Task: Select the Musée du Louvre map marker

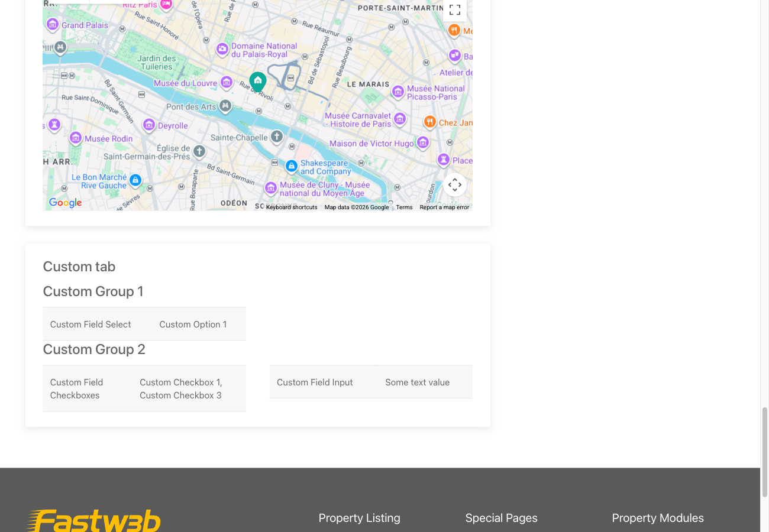Action: [227, 83]
